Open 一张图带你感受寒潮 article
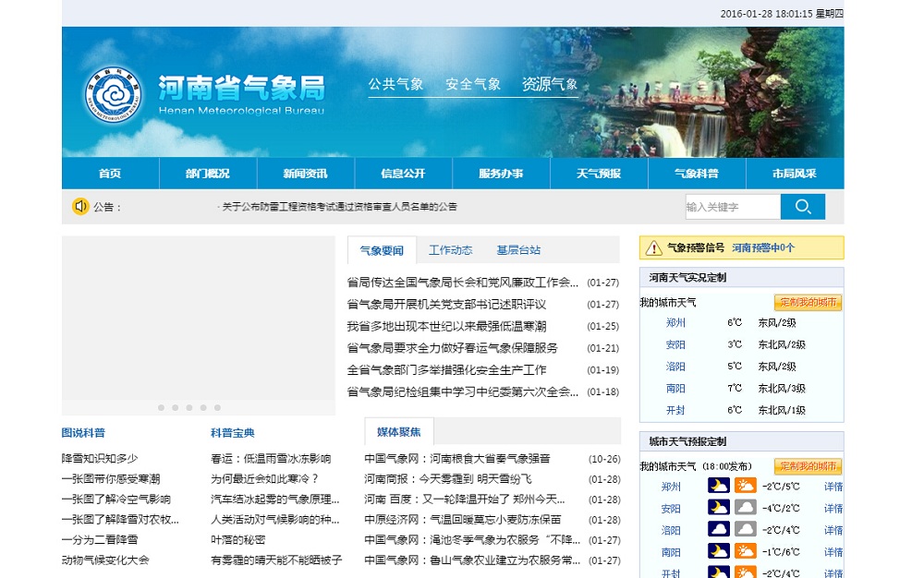The image size is (924, 578). (x=111, y=478)
